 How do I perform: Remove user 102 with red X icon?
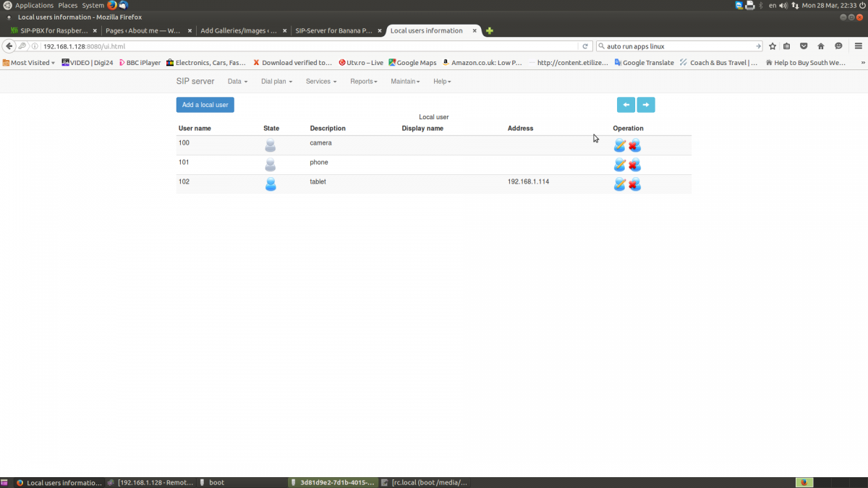(634, 184)
